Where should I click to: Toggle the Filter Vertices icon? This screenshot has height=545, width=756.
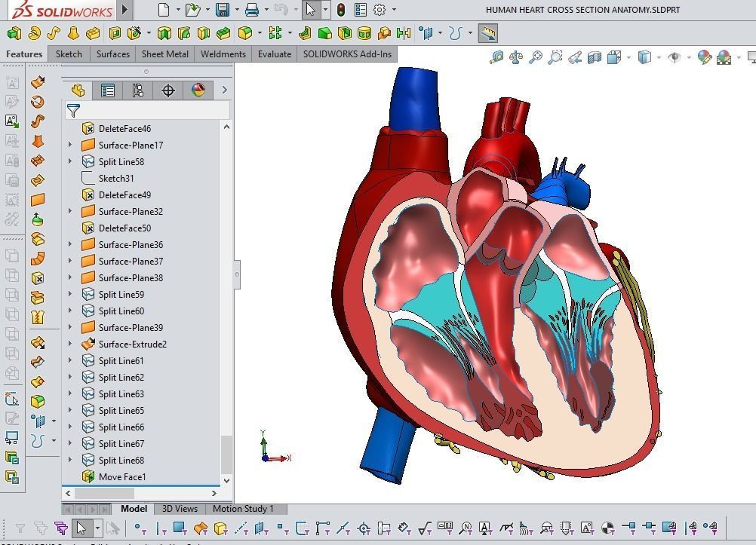point(140,528)
